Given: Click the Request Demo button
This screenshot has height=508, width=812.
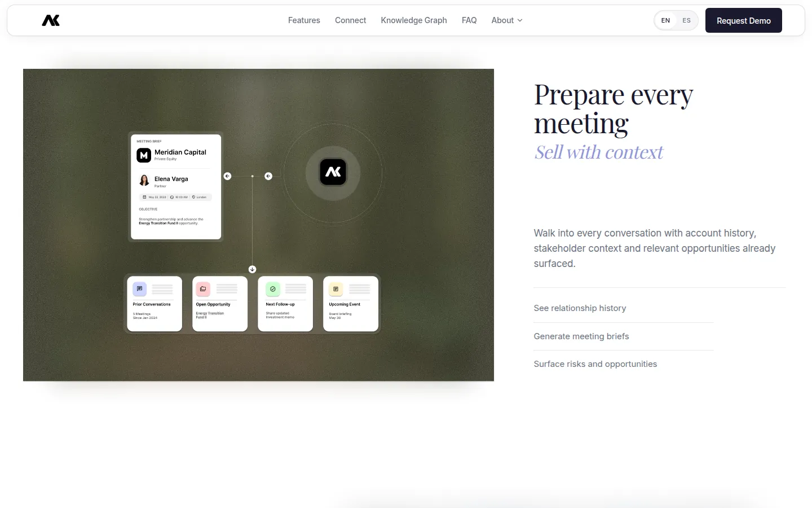Looking at the screenshot, I should (743, 20).
